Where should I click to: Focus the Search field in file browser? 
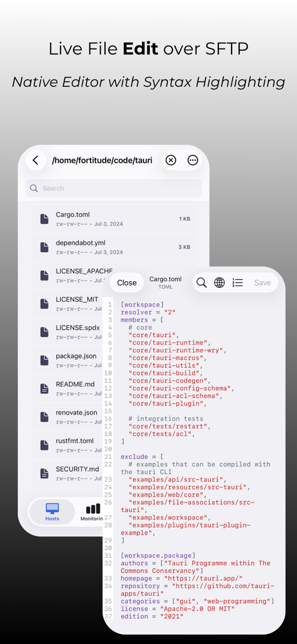coord(113,188)
